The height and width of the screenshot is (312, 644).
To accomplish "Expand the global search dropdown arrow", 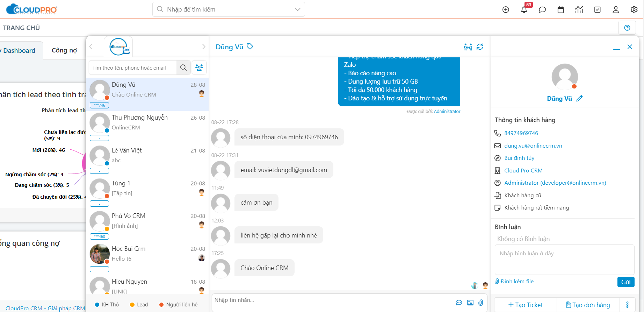I will click(x=297, y=9).
